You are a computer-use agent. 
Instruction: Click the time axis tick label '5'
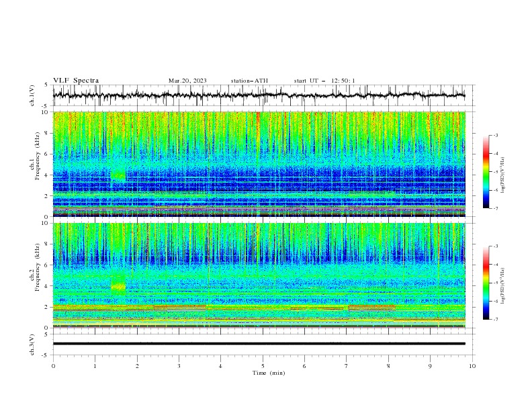click(263, 366)
